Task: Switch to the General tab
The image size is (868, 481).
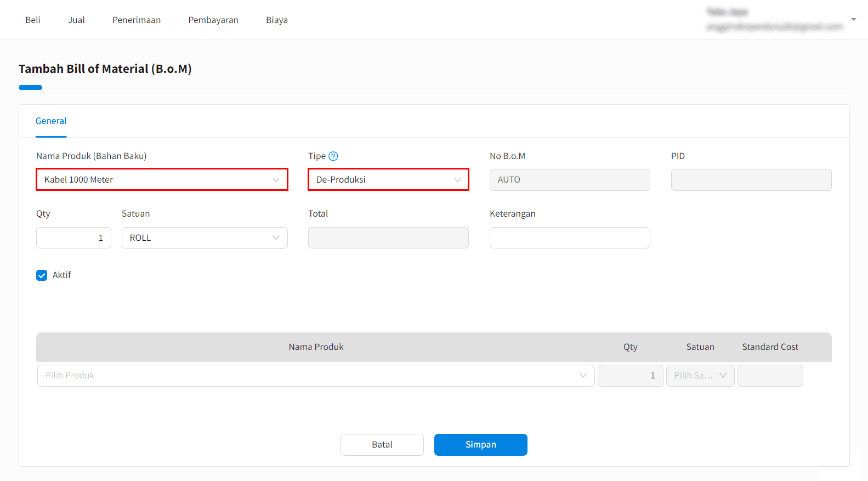Action: 51,121
